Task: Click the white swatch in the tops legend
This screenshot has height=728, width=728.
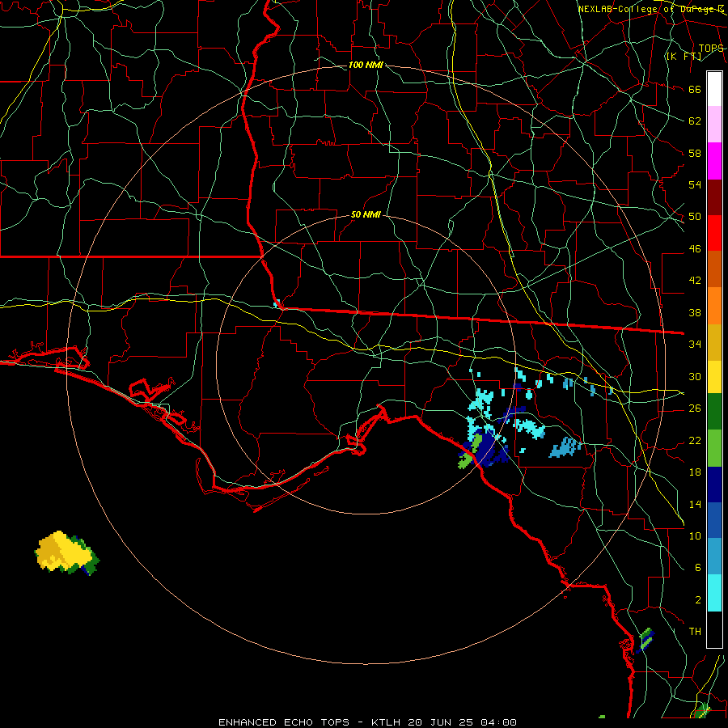Action: 714,89
